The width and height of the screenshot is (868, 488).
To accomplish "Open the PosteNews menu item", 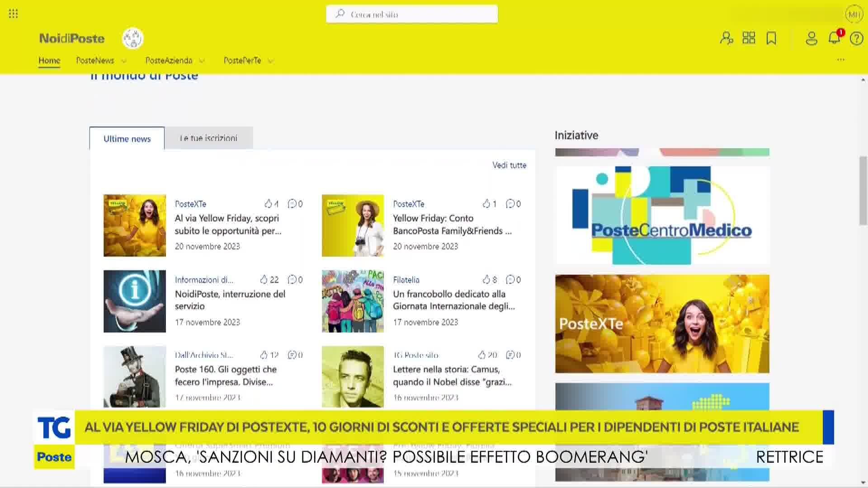I will click(95, 61).
